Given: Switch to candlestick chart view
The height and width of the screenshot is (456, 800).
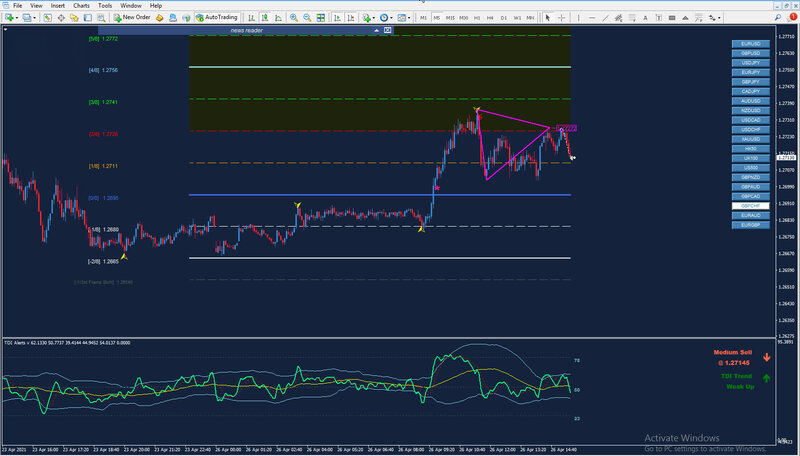Looking at the screenshot, I should click(x=265, y=18).
